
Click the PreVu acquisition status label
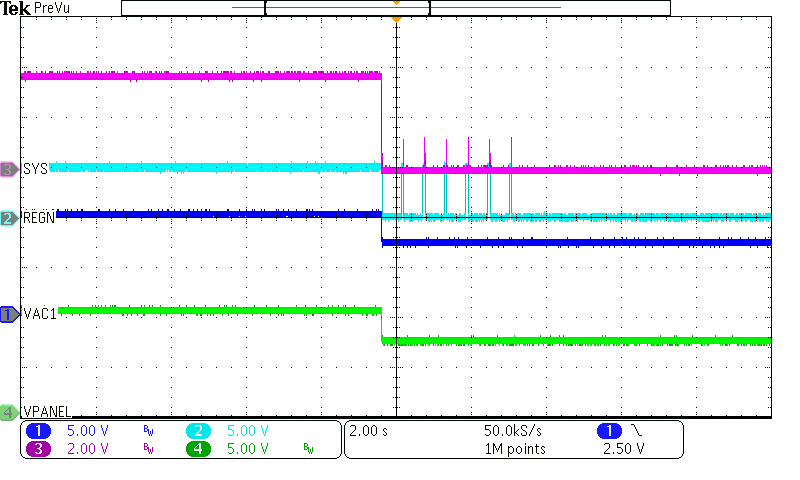[53, 8]
